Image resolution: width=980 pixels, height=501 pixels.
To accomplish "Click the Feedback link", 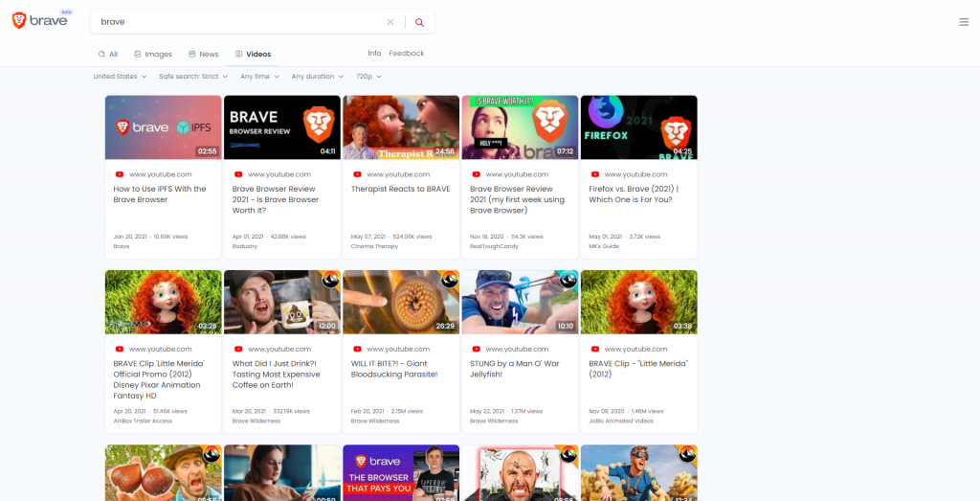I will point(406,54).
